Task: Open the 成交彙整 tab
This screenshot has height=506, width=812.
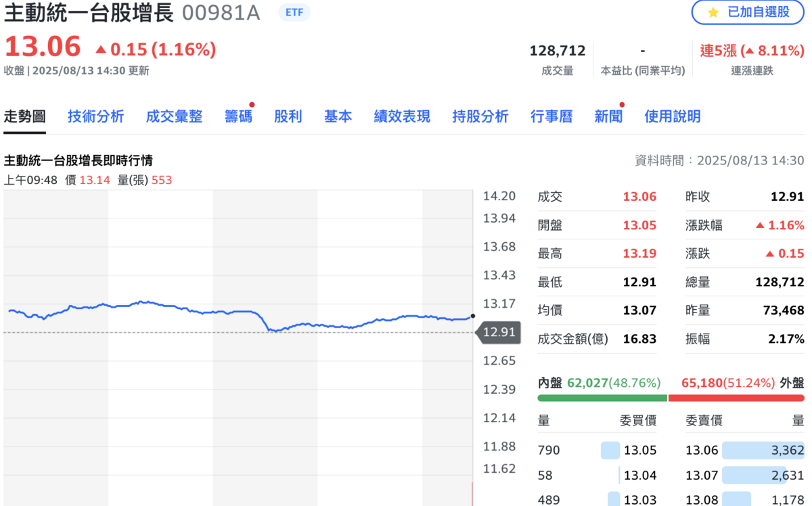Action: (x=174, y=116)
